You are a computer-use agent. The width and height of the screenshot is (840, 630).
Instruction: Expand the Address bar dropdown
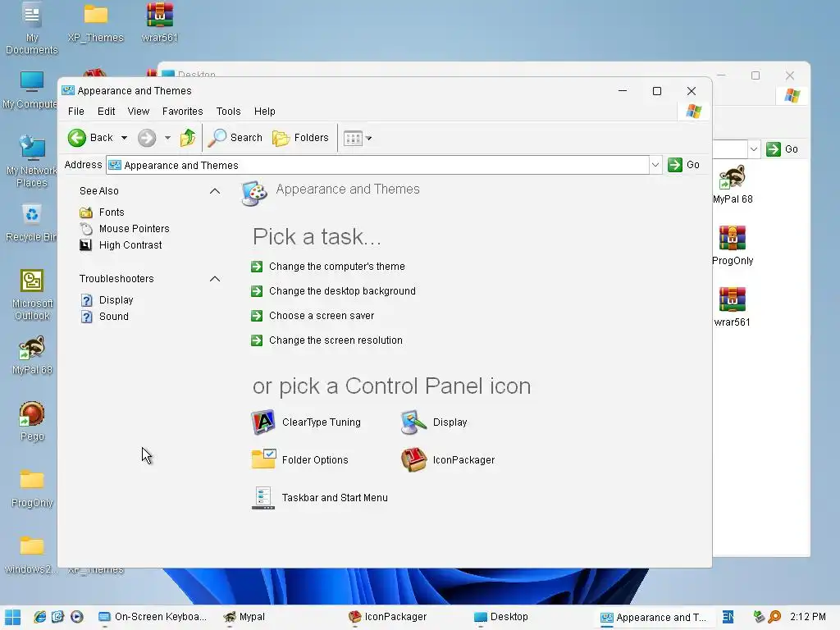coord(655,165)
